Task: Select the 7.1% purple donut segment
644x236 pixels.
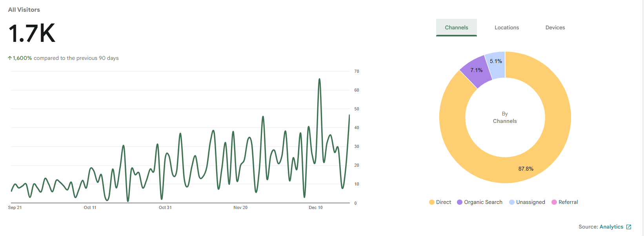Action: pos(477,70)
